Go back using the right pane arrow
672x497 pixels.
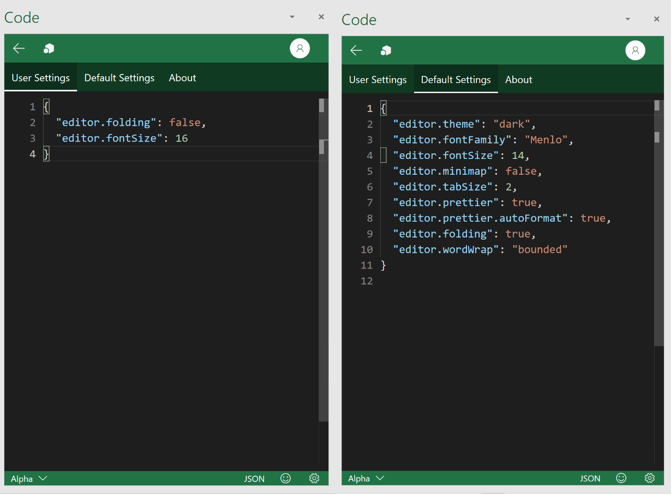[356, 51]
